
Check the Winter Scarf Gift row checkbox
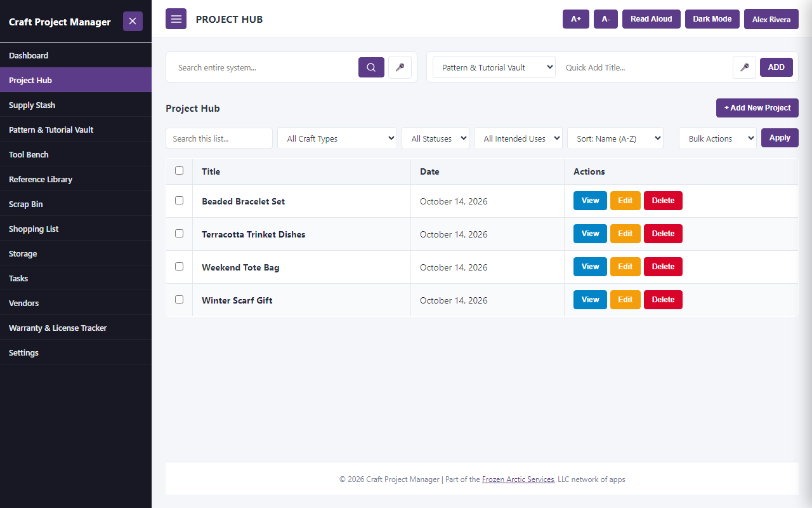[x=179, y=299]
